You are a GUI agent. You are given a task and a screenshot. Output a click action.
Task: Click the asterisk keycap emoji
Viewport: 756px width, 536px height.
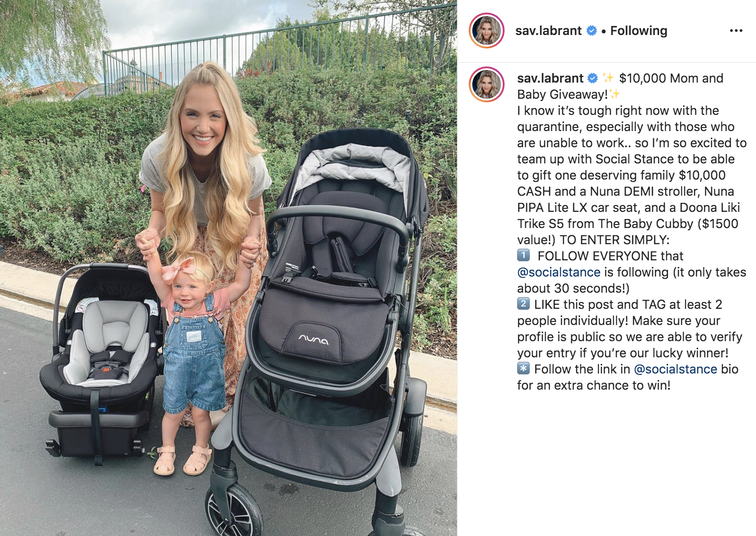523,369
